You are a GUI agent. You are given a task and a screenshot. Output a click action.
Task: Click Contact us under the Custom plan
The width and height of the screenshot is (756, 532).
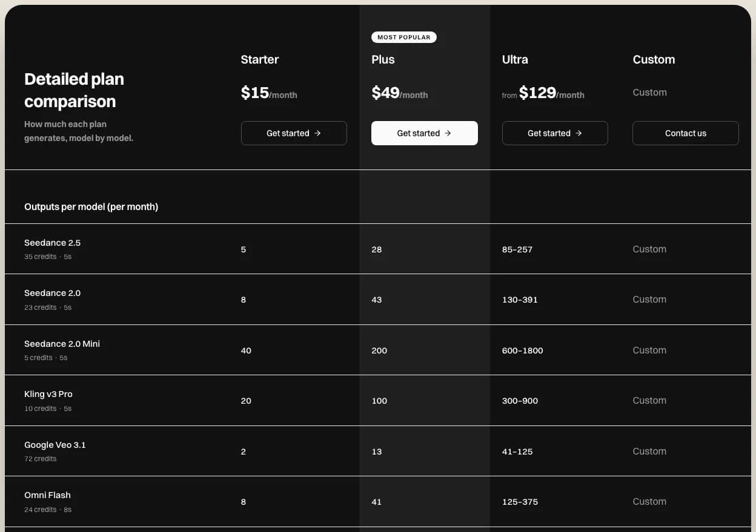[x=686, y=133]
